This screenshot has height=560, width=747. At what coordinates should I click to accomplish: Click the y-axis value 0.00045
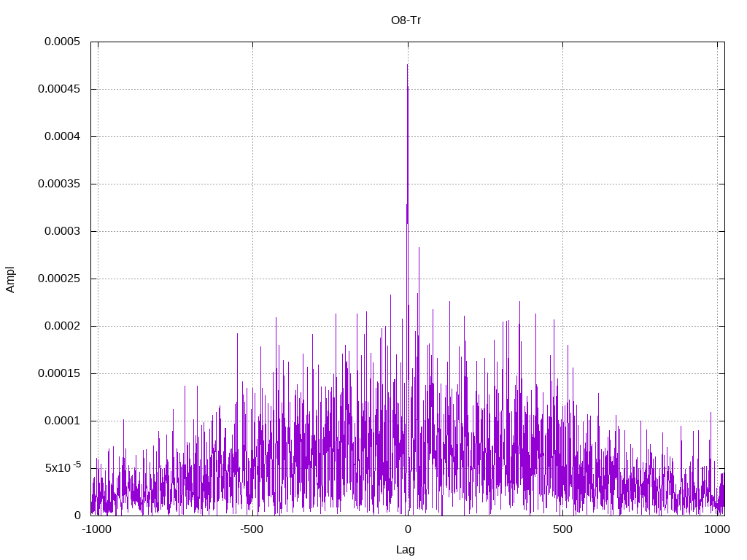pyautogui.click(x=59, y=89)
